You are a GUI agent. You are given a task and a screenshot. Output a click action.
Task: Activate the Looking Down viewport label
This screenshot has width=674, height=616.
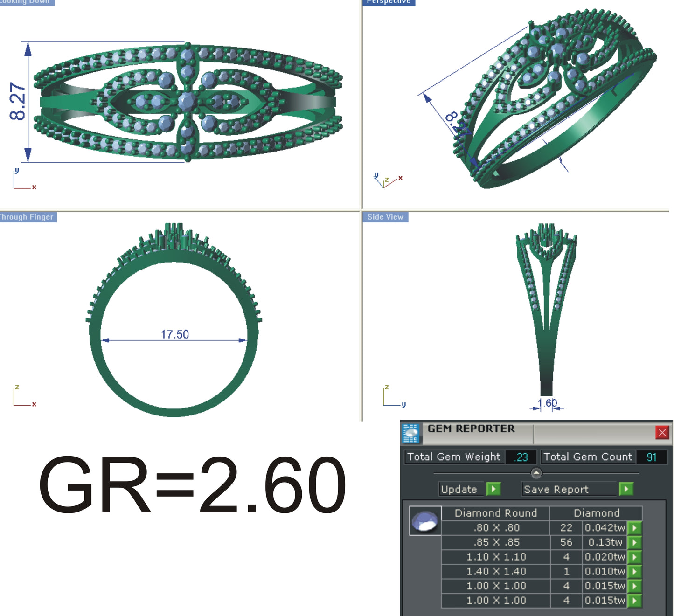(x=26, y=2)
